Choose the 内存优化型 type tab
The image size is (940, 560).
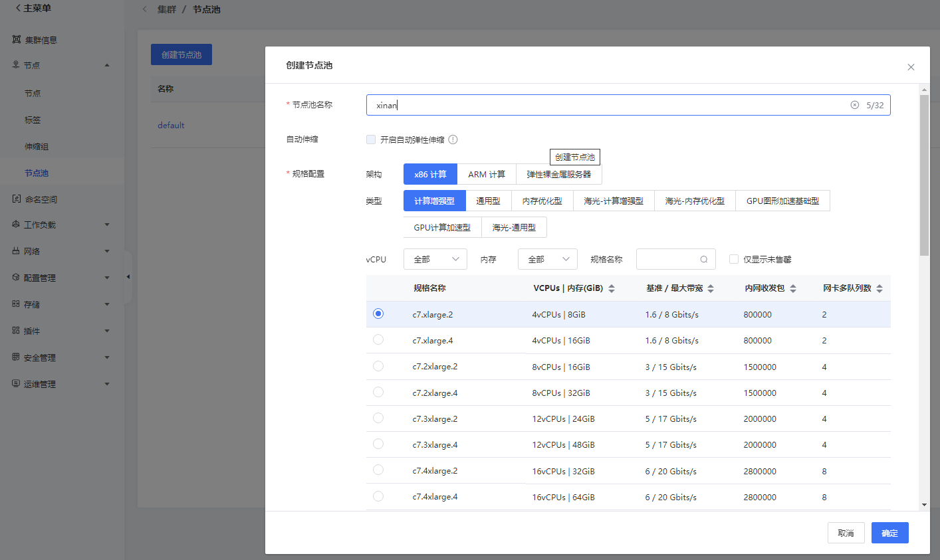542,201
